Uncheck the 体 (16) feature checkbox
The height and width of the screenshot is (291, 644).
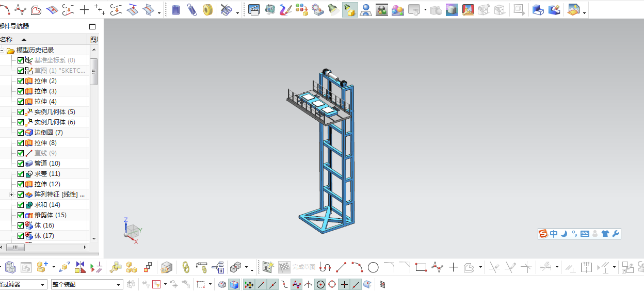(x=21, y=225)
